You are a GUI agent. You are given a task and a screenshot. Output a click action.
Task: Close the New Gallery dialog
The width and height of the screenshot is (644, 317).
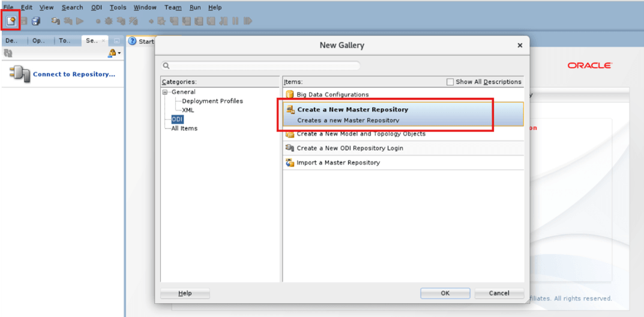[520, 46]
